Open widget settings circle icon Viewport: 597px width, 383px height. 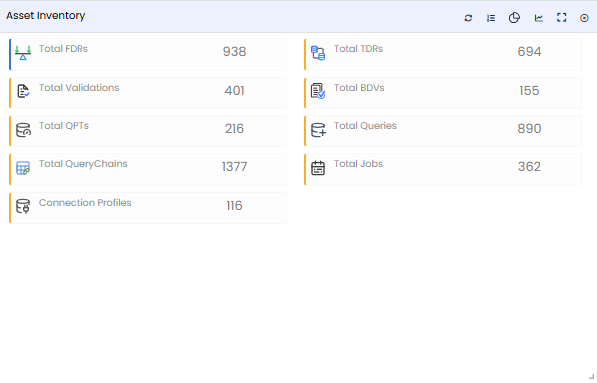tap(584, 18)
